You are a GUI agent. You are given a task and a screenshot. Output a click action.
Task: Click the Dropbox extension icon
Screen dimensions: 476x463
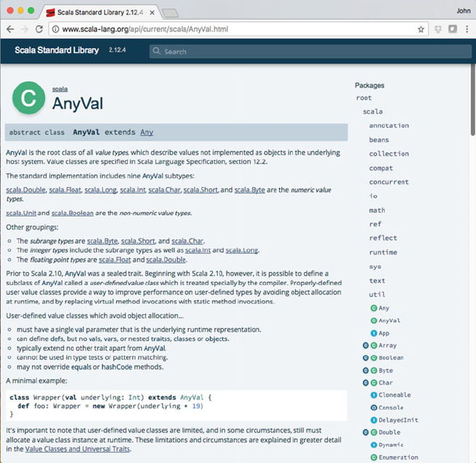click(438, 29)
